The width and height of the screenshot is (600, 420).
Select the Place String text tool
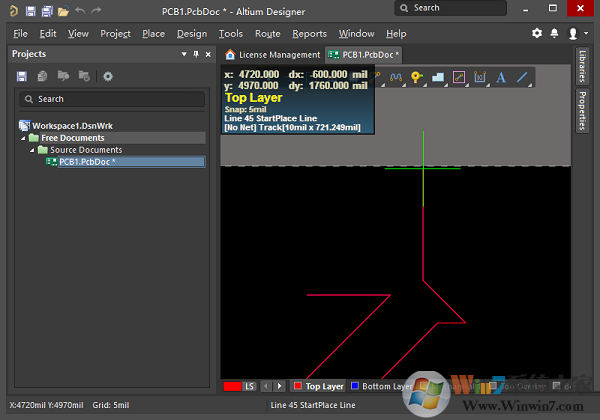click(x=501, y=78)
